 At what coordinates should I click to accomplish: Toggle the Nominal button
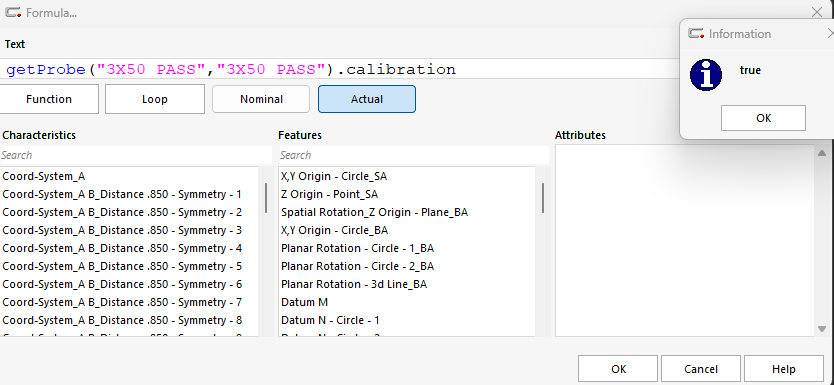pos(261,99)
